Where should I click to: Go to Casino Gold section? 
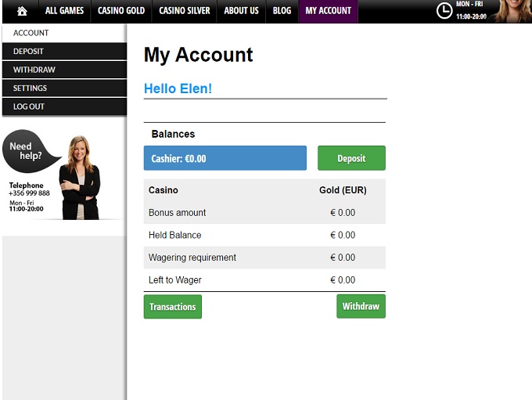(x=121, y=11)
